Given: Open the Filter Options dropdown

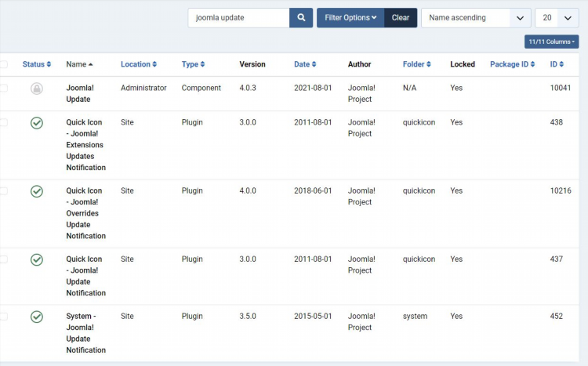Looking at the screenshot, I should coord(350,17).
